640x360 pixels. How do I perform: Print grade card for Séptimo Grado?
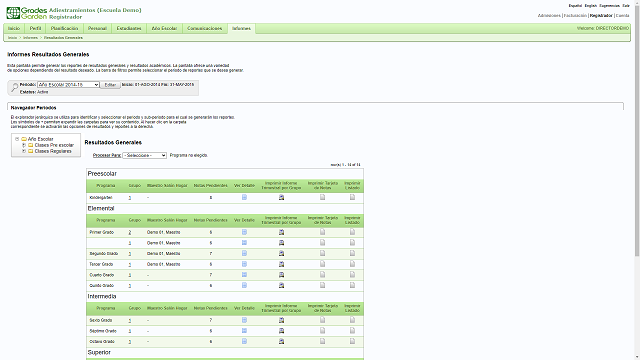[322, 331]
